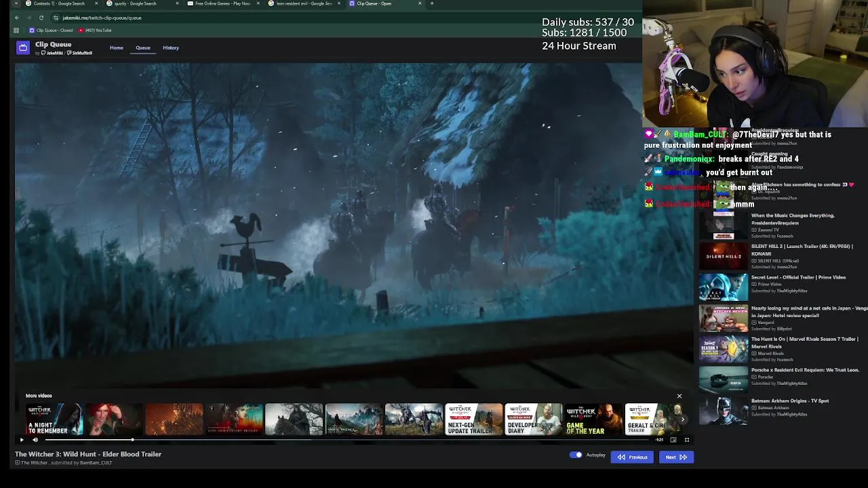The image size is (868, 488).
Task: Close the More videos overlay
Action: coord(679,396)
